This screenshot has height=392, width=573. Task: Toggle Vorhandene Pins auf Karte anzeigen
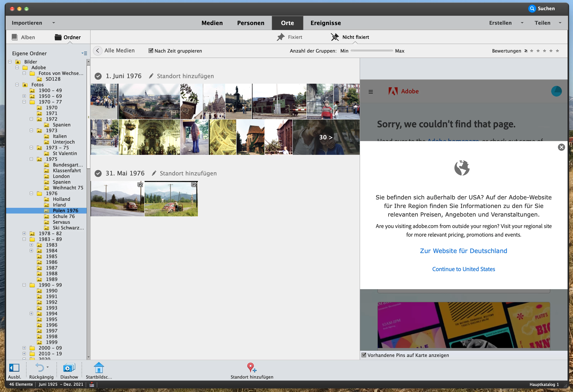[364, 355]
